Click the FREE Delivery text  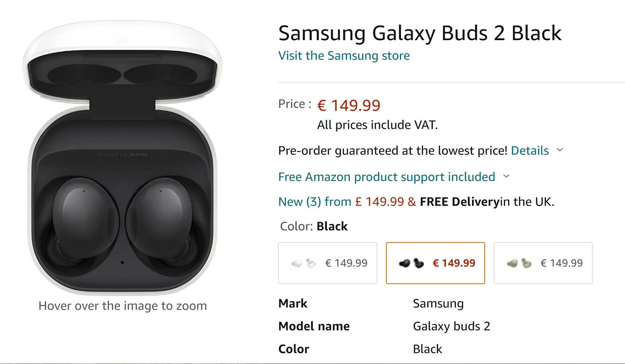pos(459,202)
